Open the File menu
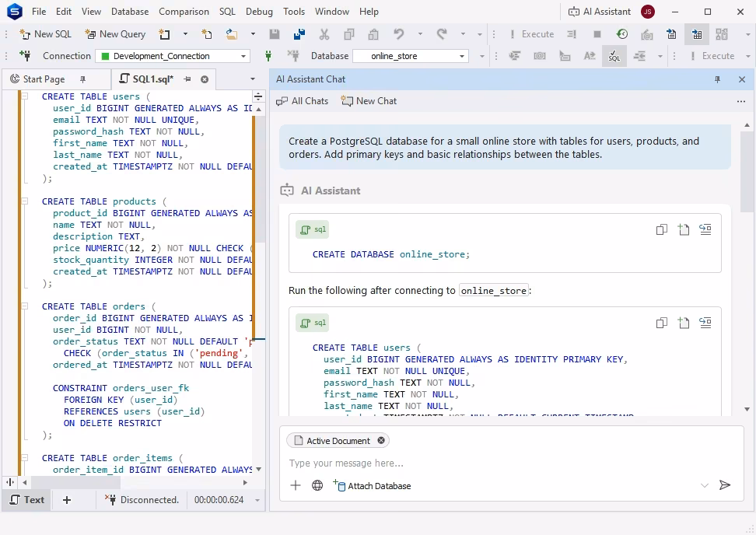Viewport: 756px width, 535px height. click(x=39, y=12)
